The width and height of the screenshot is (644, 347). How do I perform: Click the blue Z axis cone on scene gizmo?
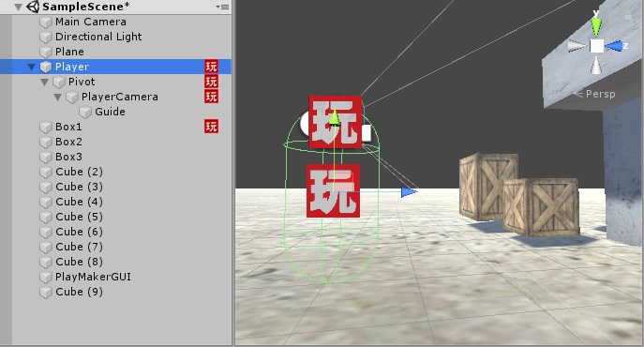(614, 46)
